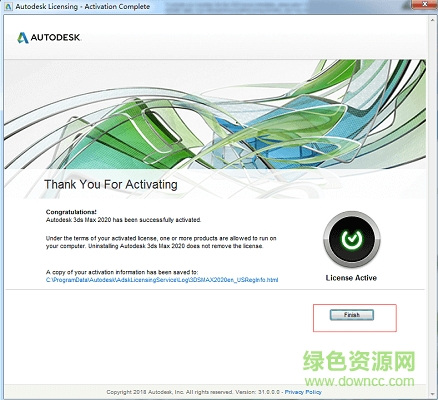Click the green and blue banner artwork
The height and width of the screenshot is (400, 438).
[x=215, y=114]
